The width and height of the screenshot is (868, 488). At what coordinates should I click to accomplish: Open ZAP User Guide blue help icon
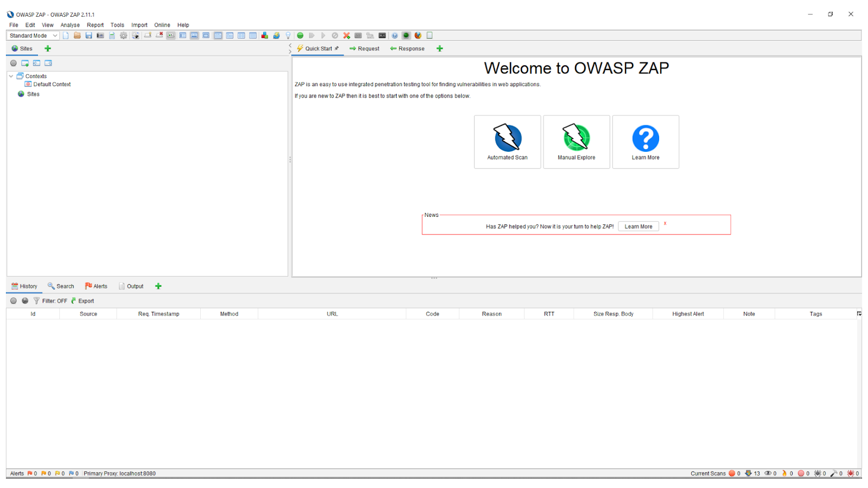[x=394, y=35]
